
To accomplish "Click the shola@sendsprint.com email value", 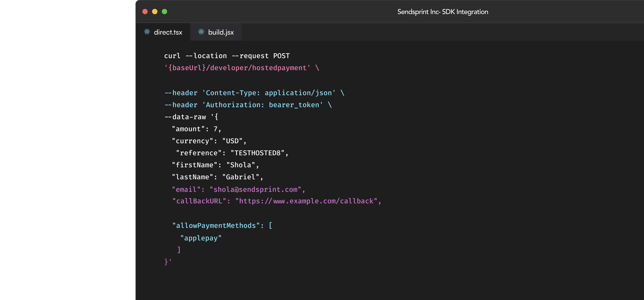I will (255, 190).
